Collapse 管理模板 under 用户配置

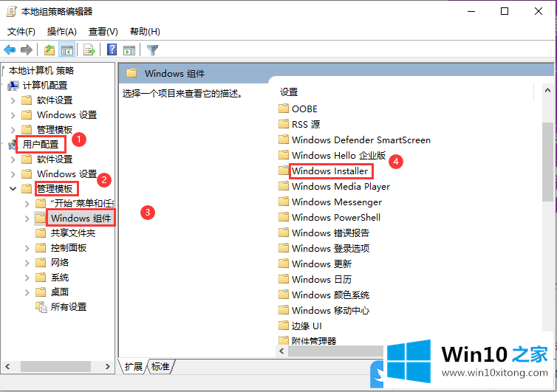[13, 189]
